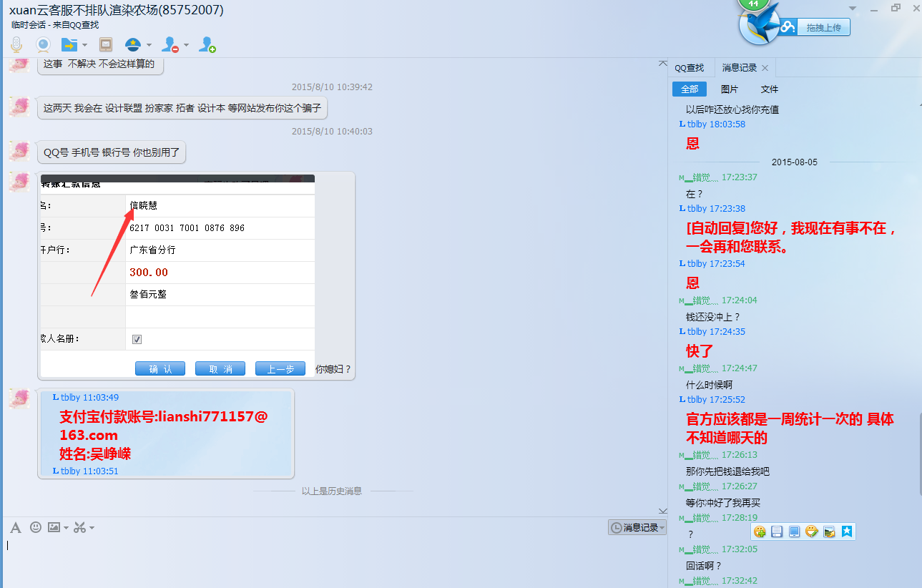Screen dimensions: 922x588
Task: Click the 拖拽上传 button
Action: click(x=823, y=27)
